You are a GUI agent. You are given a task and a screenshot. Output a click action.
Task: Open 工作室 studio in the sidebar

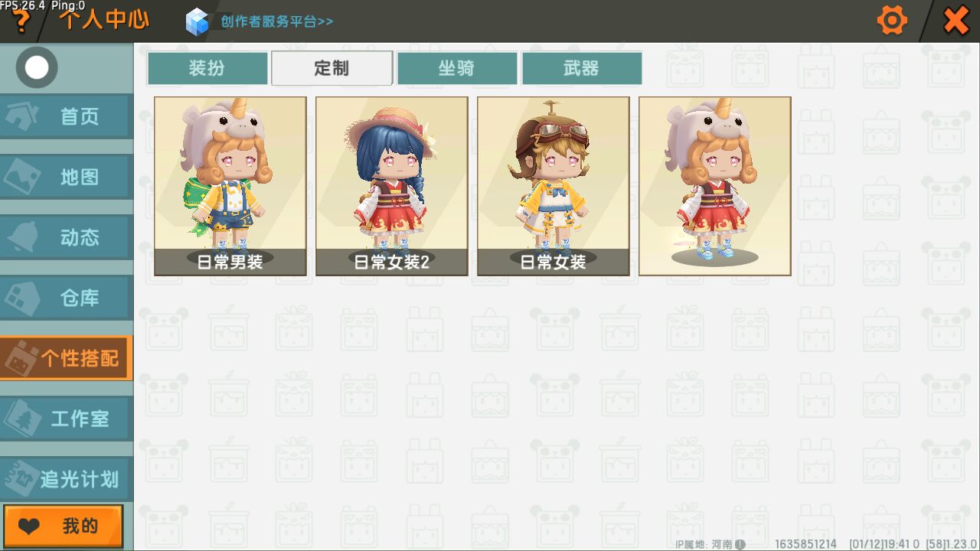(67, 419)
